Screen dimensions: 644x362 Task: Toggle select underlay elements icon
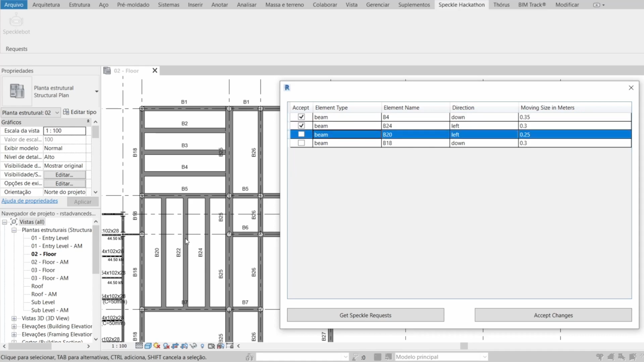pyautogui.click(x=611, y=357)
